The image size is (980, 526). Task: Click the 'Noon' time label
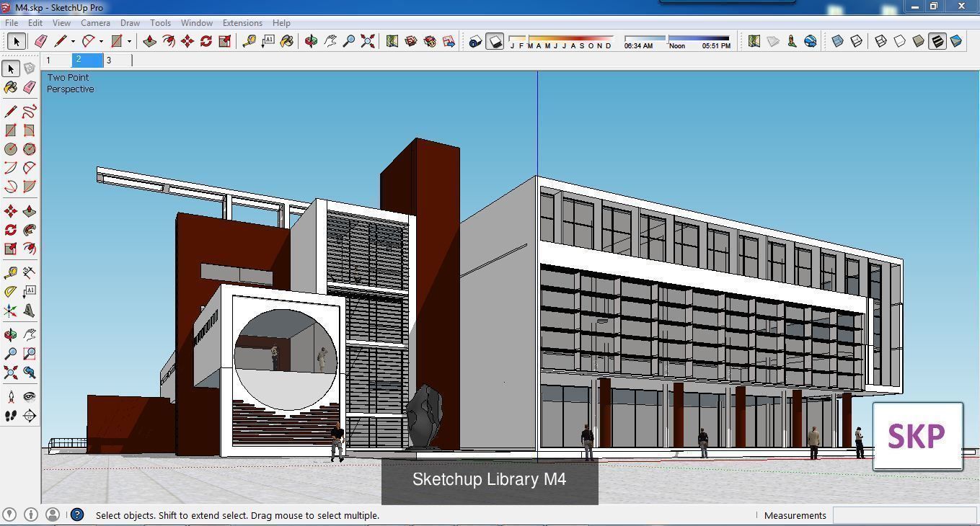tap(677, 46)
